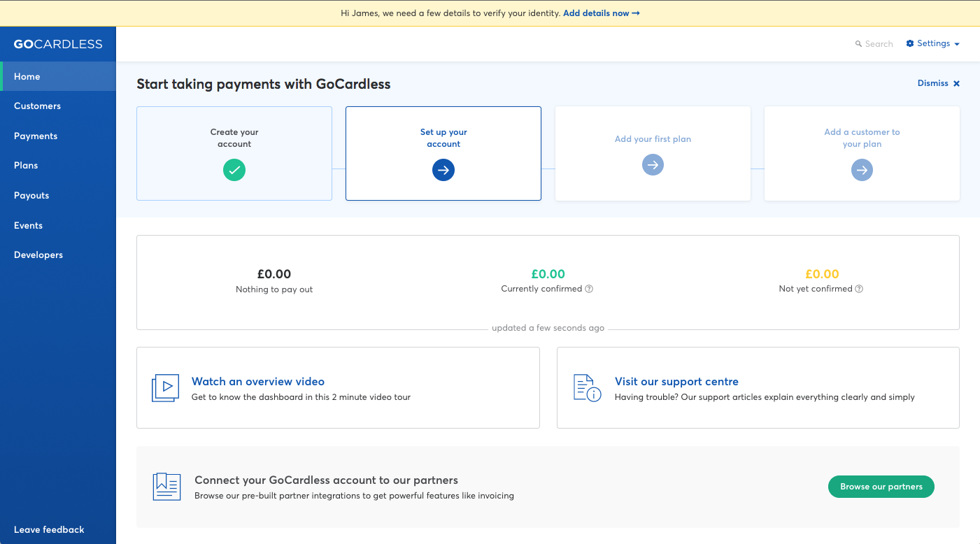Go to Customers in sidebar

[x=58, y=106]
